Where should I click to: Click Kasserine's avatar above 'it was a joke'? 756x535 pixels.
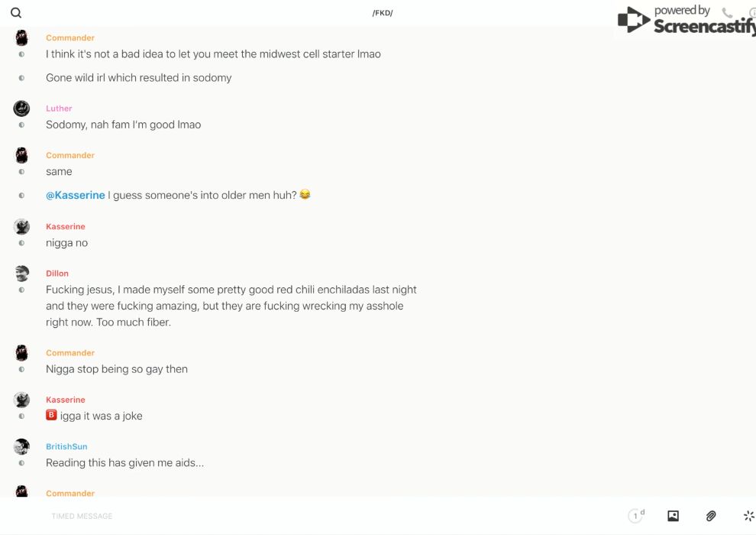click(21, 400)
